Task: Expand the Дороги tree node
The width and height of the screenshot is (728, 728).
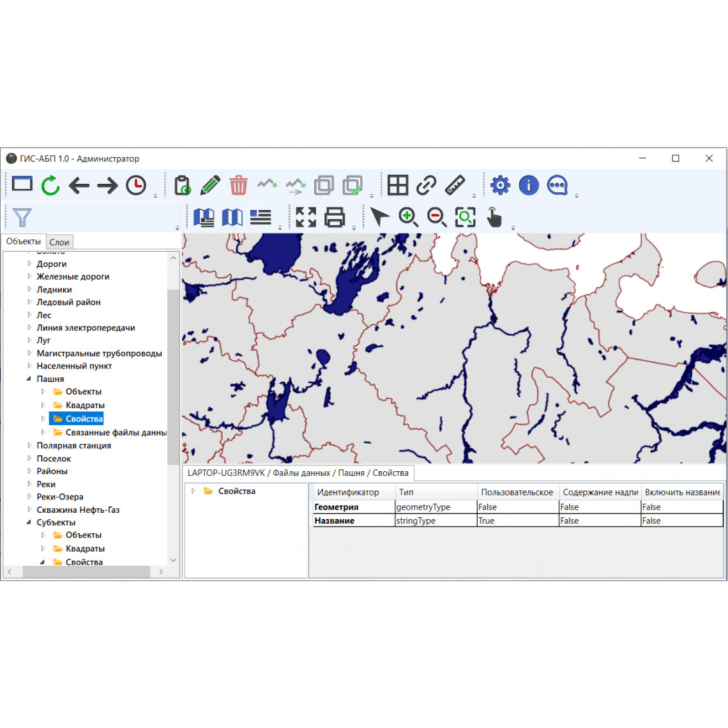Action: point(29,264)
